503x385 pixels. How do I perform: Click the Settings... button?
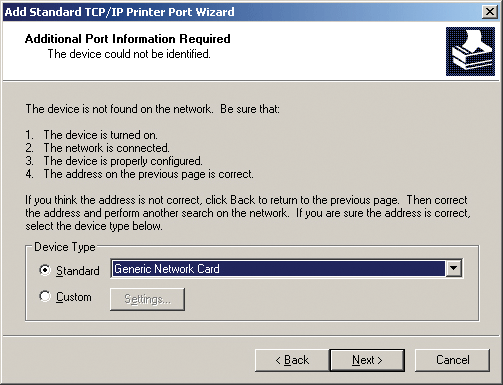(x=147, y=299)
